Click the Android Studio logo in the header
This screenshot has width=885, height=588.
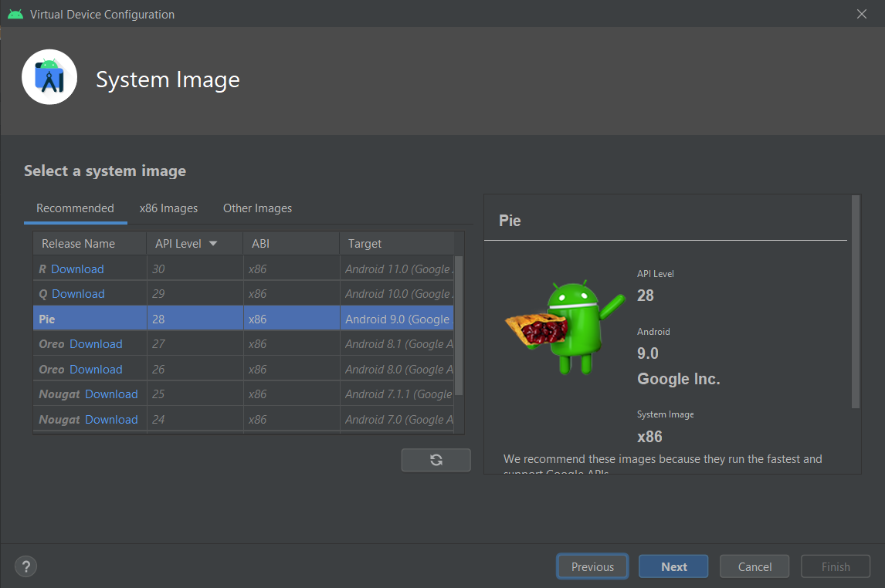pyautogui.click(x=49, y=77)
